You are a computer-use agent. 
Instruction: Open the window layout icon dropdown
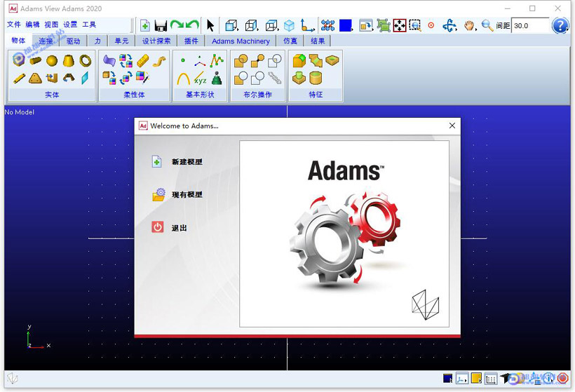365,25
